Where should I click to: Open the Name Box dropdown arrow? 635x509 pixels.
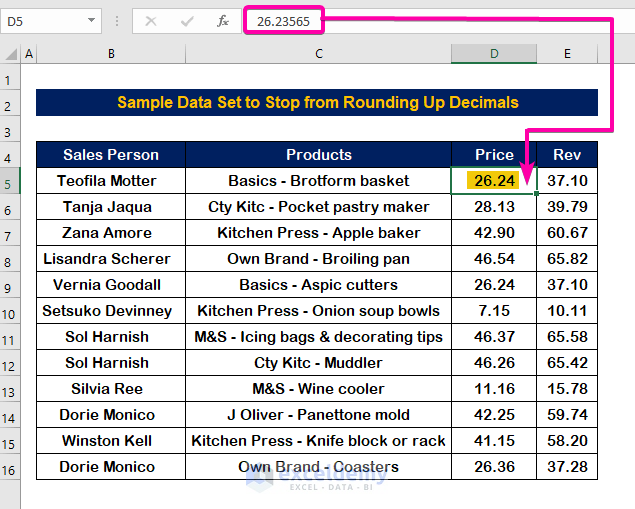[91, 20]
